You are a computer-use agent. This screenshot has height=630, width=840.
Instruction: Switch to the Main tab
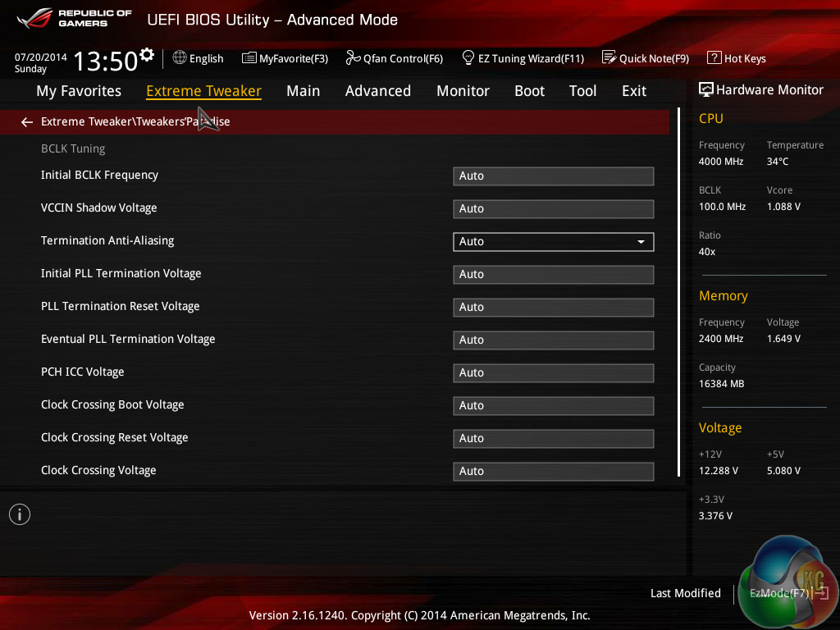click(x=304, y=91)
